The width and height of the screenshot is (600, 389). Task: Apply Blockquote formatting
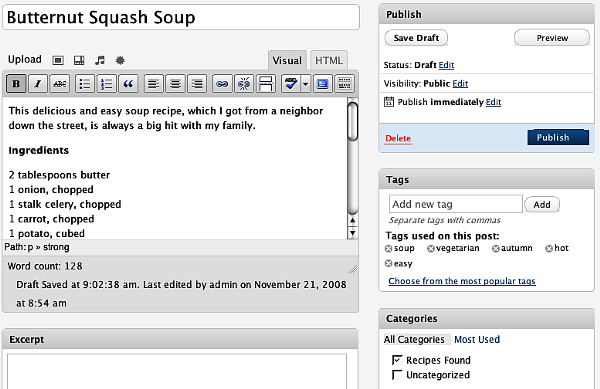128,83
